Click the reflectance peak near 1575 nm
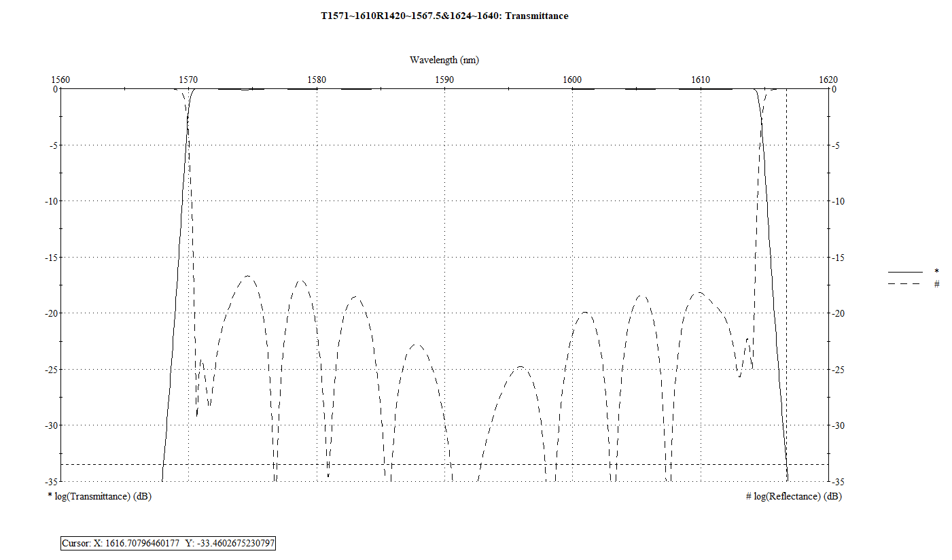952x560 pixels. pyautogui.click(x=248, y=276)
